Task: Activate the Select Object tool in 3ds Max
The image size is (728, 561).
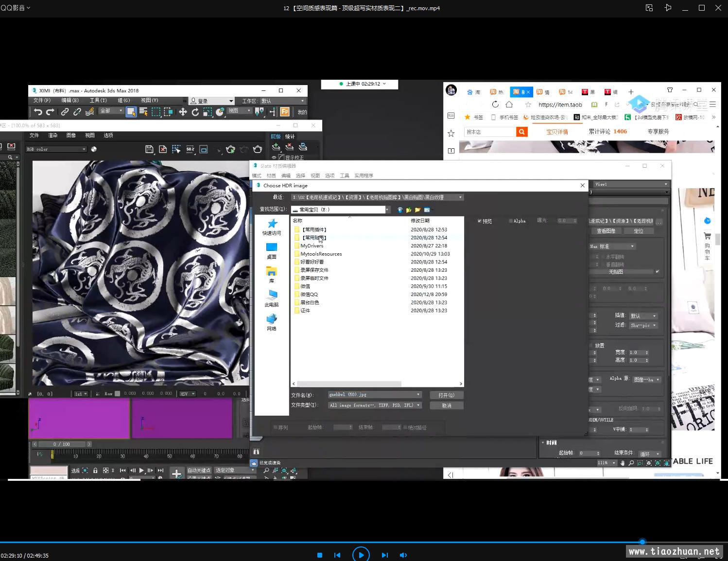Action: (x=131, y=112)
